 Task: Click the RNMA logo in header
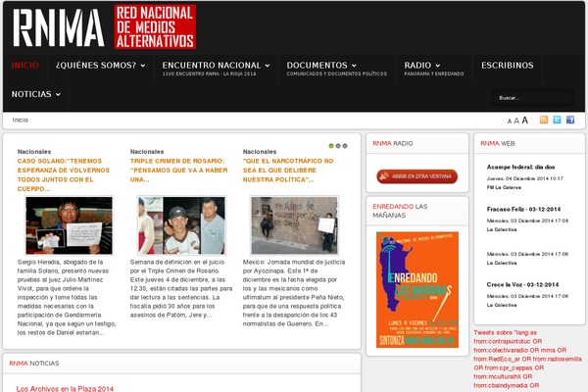click(x=59, y=27)
